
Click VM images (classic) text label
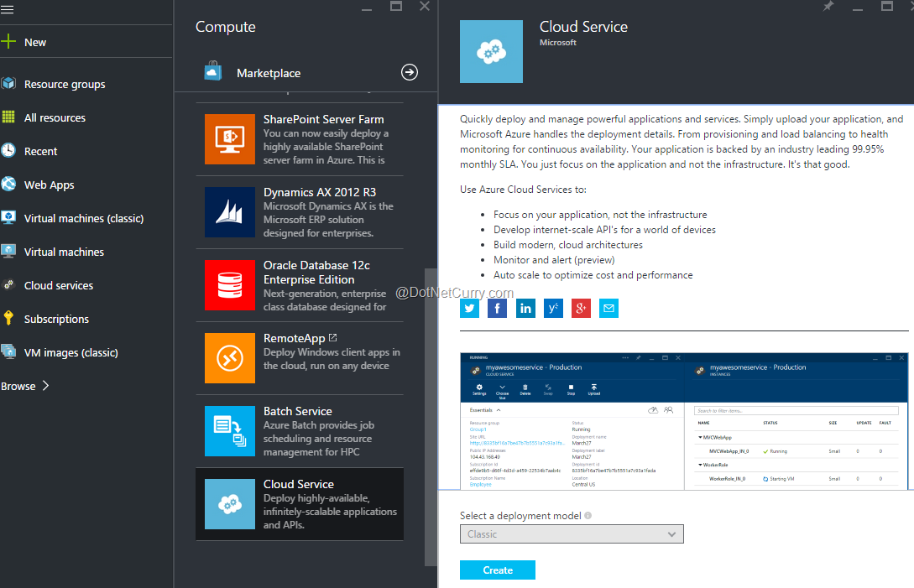pos(71,352)
